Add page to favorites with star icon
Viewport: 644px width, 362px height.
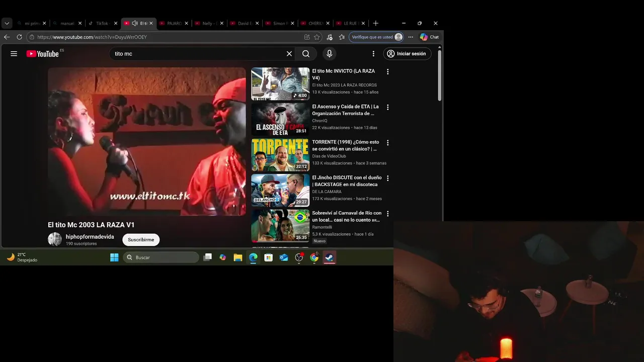[316, 37]
